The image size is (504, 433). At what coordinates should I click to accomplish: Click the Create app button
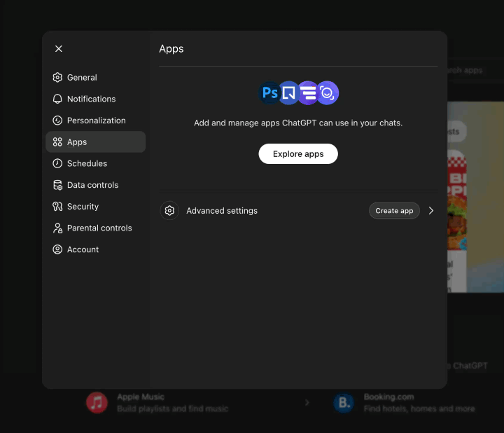[x=394, y=211]
